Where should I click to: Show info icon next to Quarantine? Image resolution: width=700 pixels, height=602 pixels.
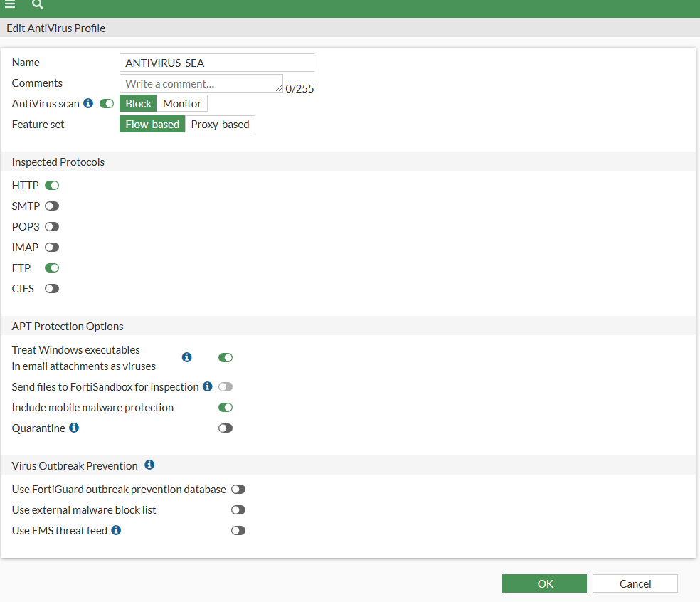tap(74, 428)
